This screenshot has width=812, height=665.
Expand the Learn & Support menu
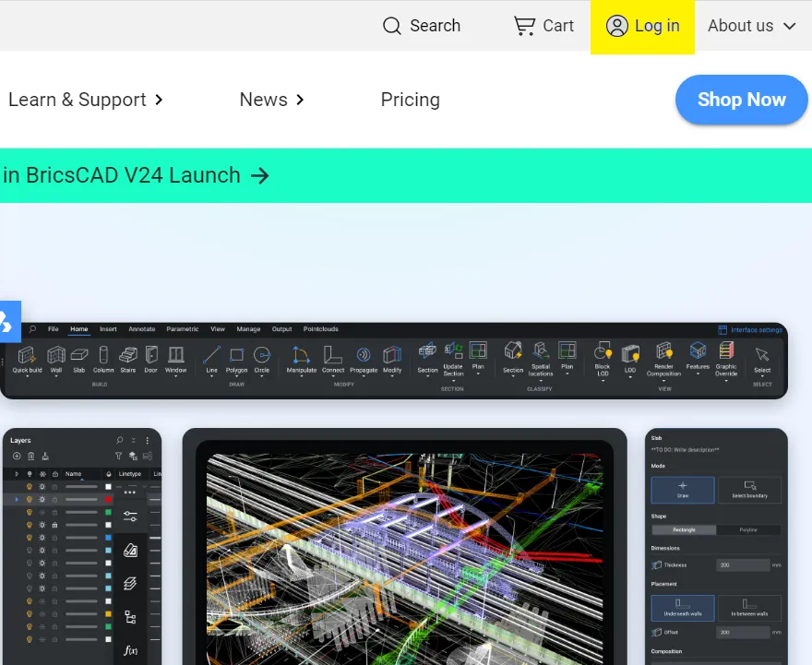coord(86,100)
